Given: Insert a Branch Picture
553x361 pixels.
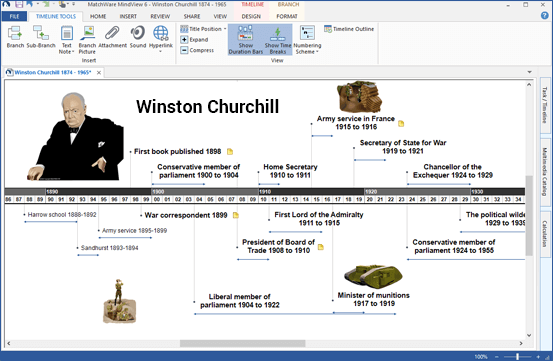Looking at the screenshot, I should 87,39.
